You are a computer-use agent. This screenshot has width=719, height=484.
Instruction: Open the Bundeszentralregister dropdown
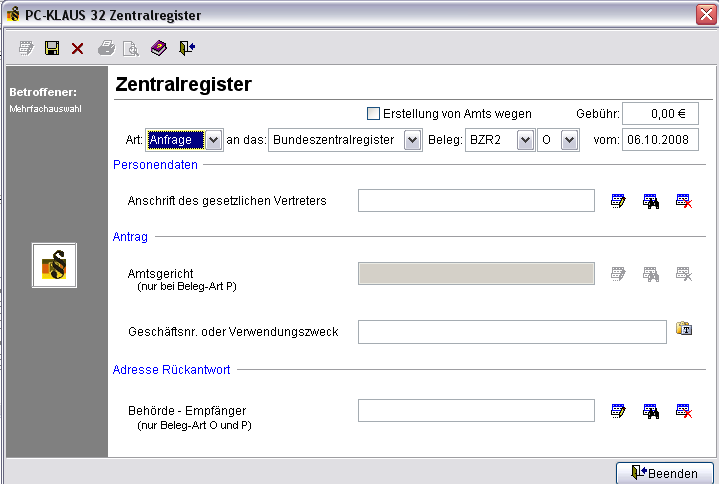click(x=412, y=141)
